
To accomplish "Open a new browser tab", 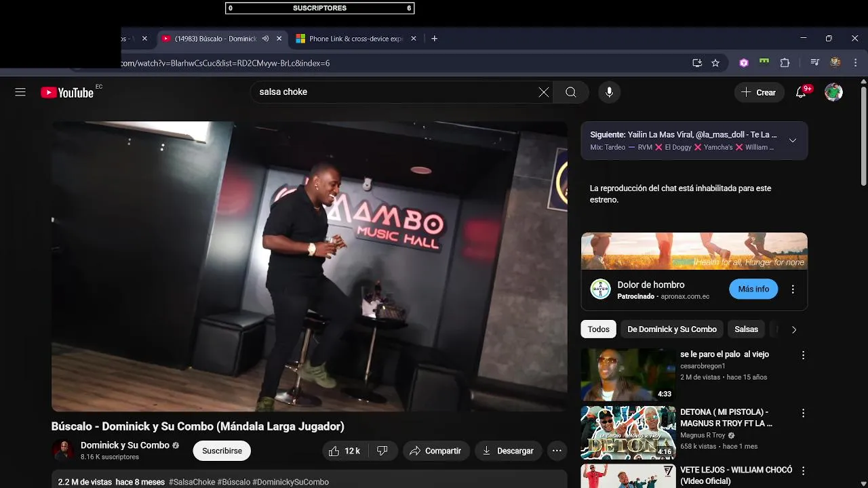I will 435,39.
